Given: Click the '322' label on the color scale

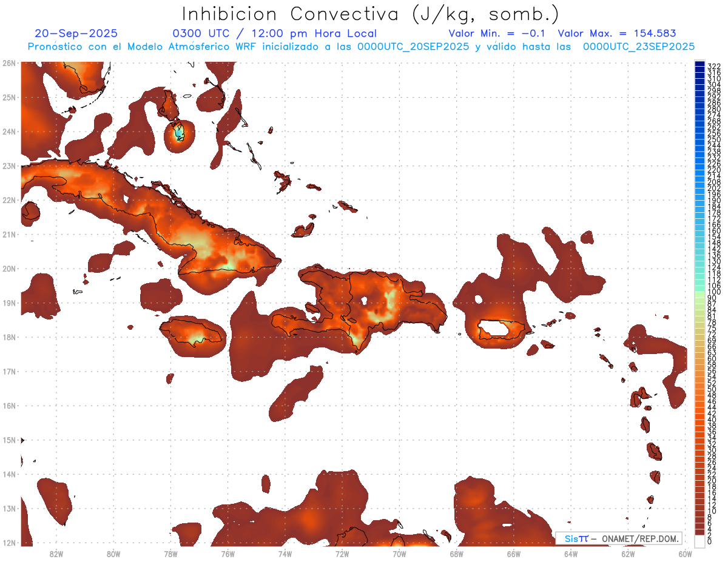Looking at the screenshot, I should pyautogui.click(x=713, y=66).
